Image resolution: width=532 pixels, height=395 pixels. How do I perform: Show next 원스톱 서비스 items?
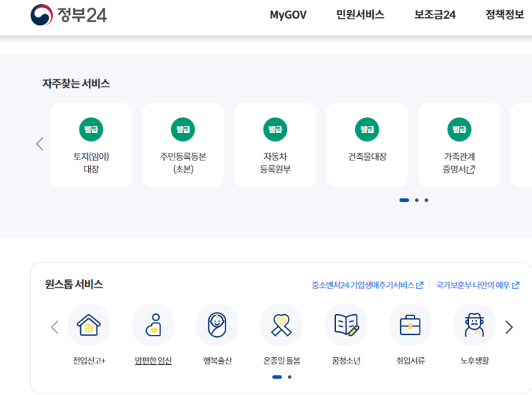click(509, 327)
